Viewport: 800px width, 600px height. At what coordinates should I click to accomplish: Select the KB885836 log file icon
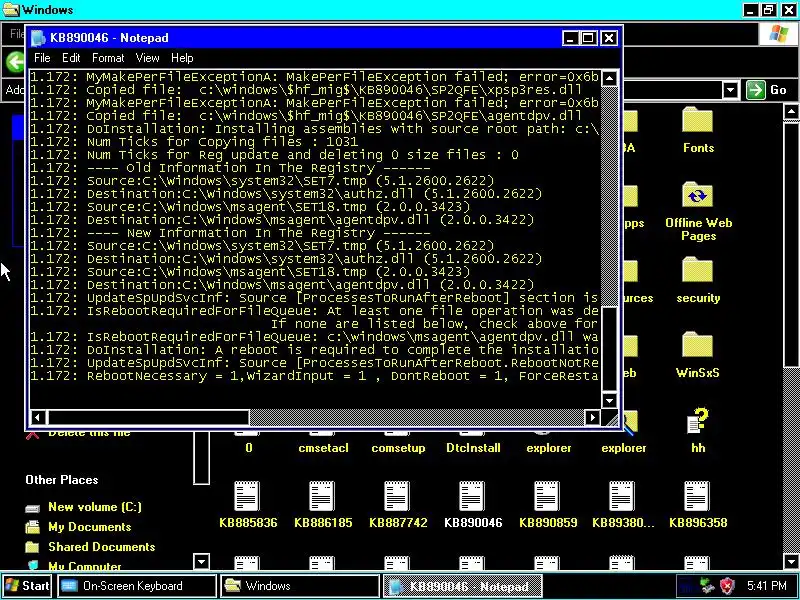[x=247, y=496]
